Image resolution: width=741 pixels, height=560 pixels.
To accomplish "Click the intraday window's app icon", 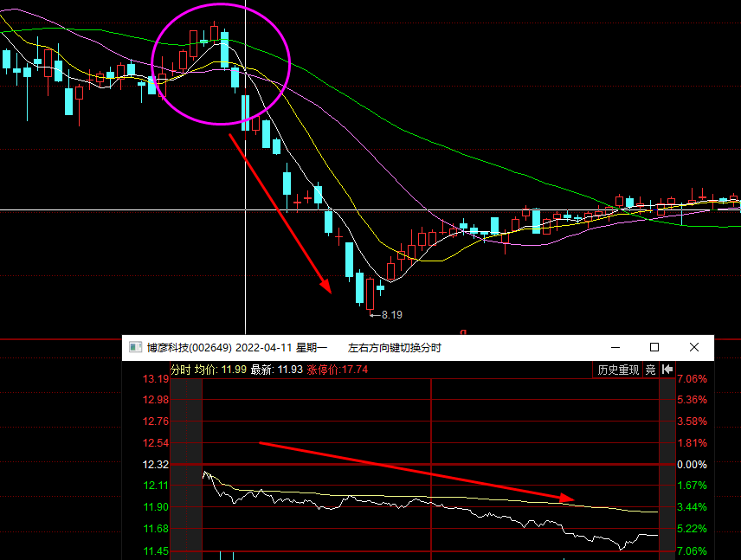I will pos(136,347).
